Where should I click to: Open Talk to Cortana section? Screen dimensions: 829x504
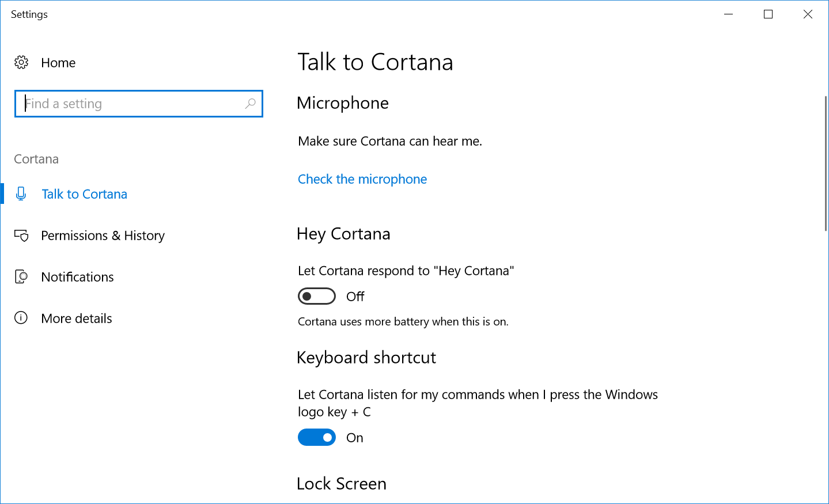(84, 194)
